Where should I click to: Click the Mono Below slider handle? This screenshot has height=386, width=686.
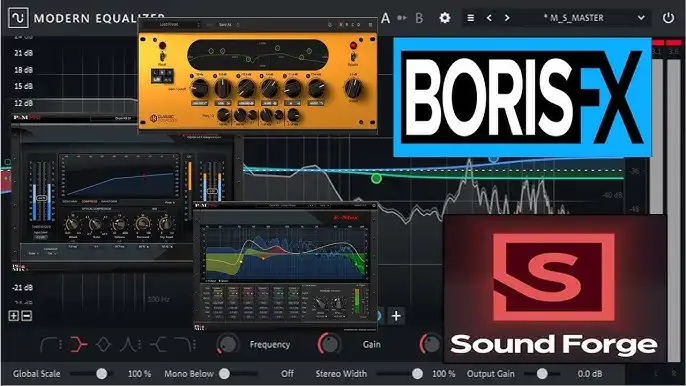click(224, 374)
